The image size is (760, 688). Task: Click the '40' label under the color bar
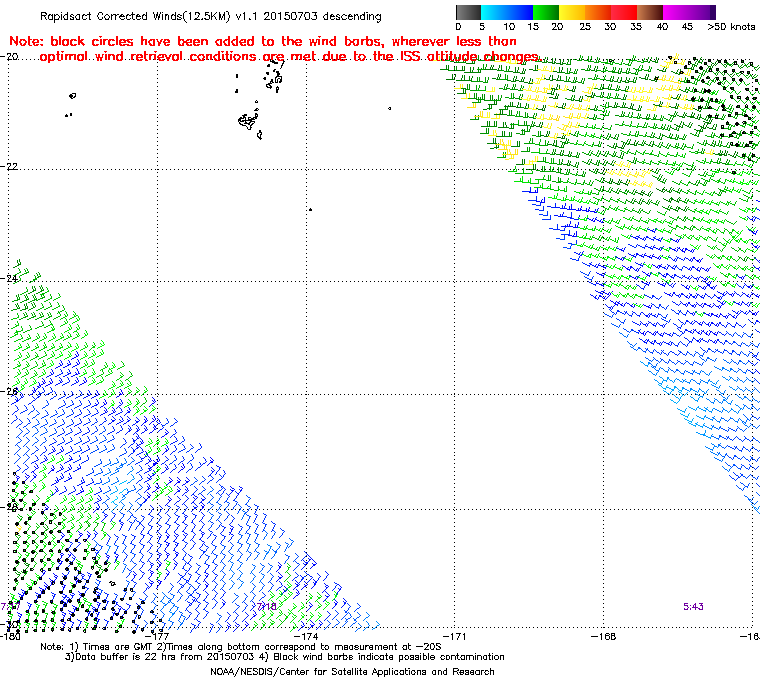click(x=662, y=27)
